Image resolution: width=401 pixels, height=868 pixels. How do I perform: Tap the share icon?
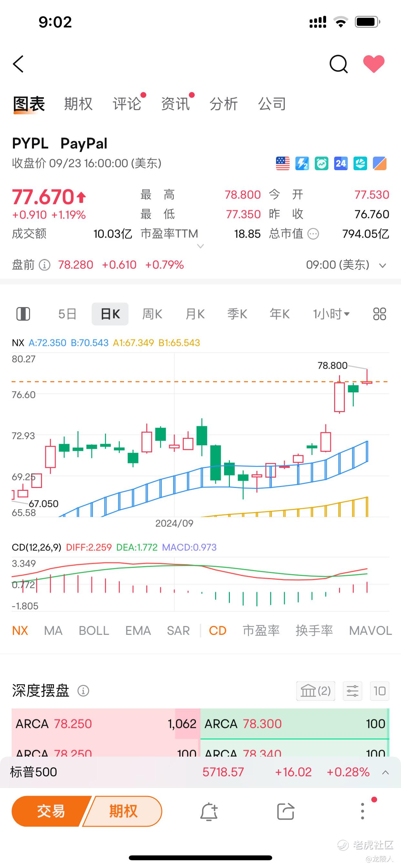286,811
